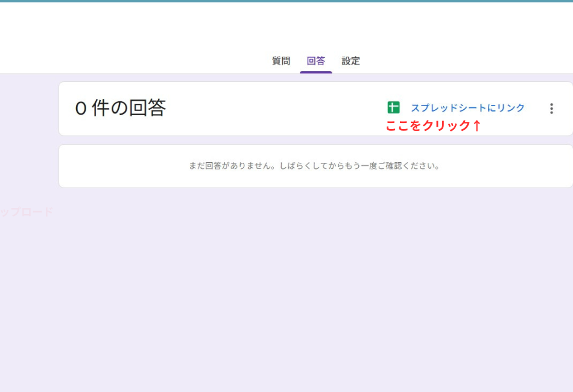Click the スプレッドシートにリンク link
The height and width of the screenshot is (392, 573).
[467, 108]
